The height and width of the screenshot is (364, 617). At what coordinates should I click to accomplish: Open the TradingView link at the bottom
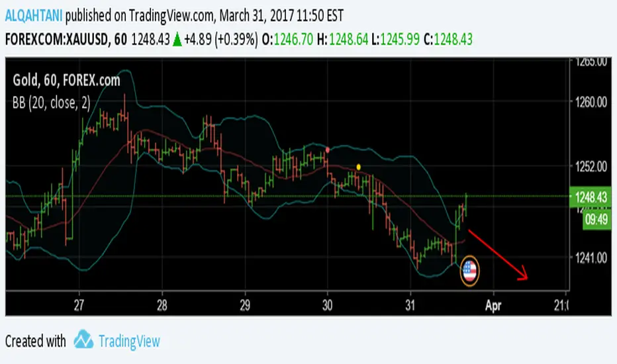click(x=130, y=341)
